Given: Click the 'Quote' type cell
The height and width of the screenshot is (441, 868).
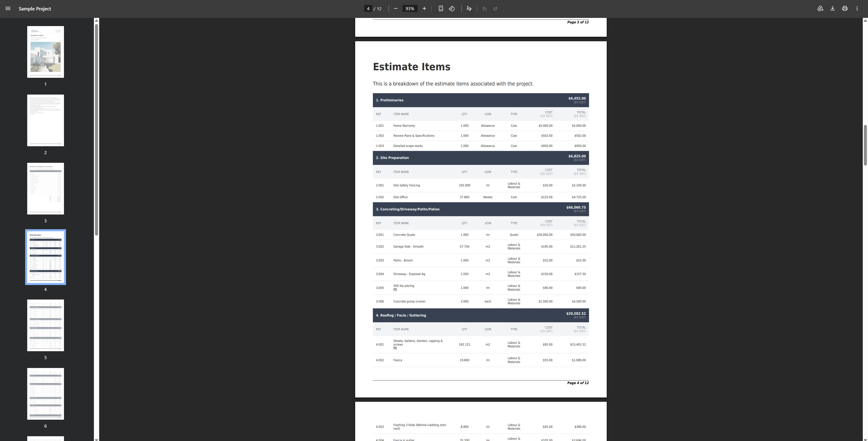Looking at the screenshot, I should tap(514, 235).
